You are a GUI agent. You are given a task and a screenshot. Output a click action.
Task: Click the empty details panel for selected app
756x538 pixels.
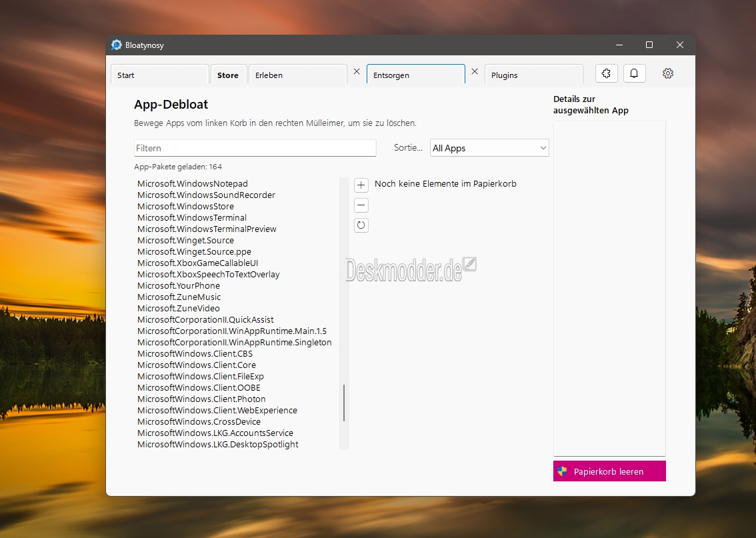click(609, 288)
